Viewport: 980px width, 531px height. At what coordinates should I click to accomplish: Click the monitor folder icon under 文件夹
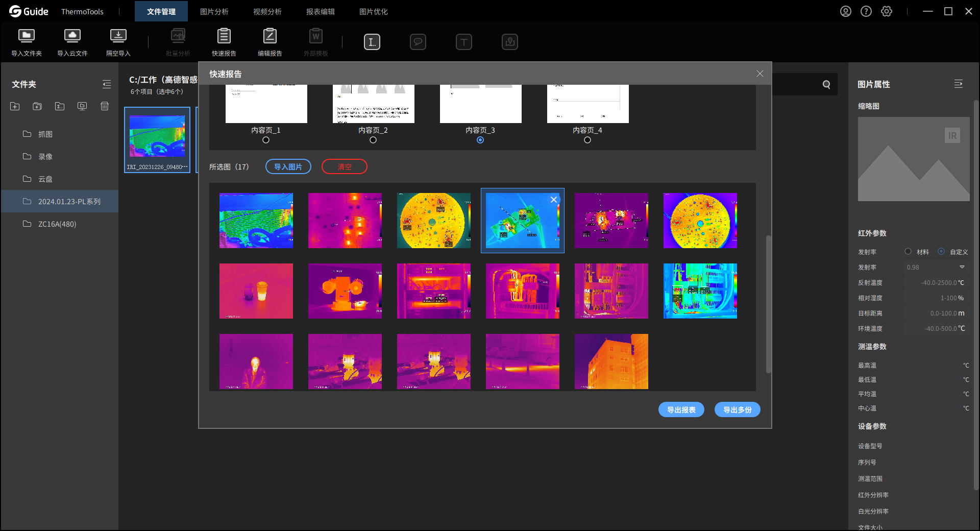pos(82,106)
